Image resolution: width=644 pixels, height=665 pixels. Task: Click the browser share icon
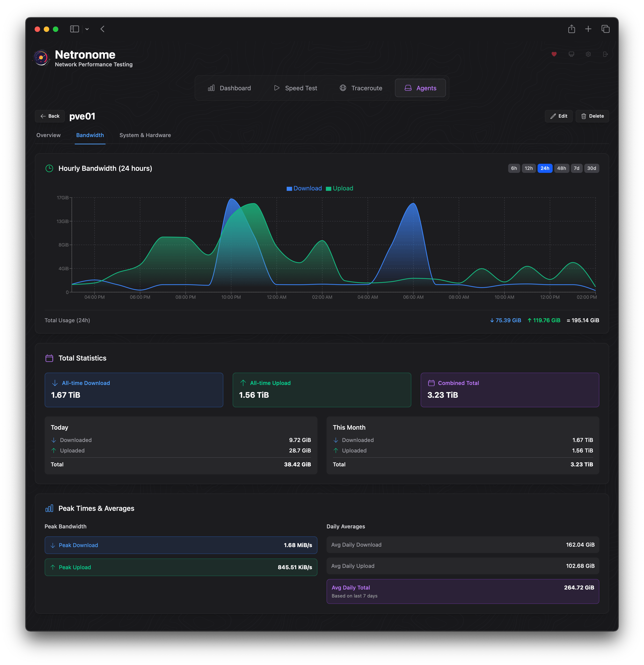tap(572, 29)
